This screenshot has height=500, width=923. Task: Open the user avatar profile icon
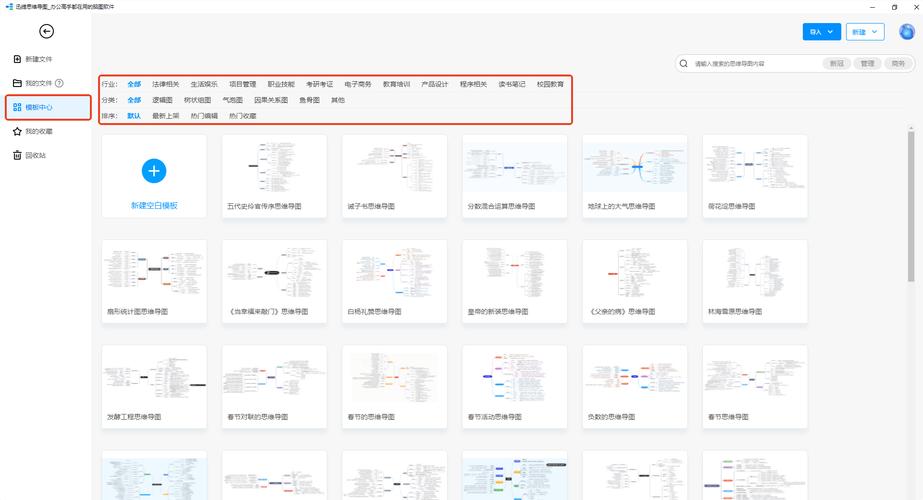pos(907,31)
